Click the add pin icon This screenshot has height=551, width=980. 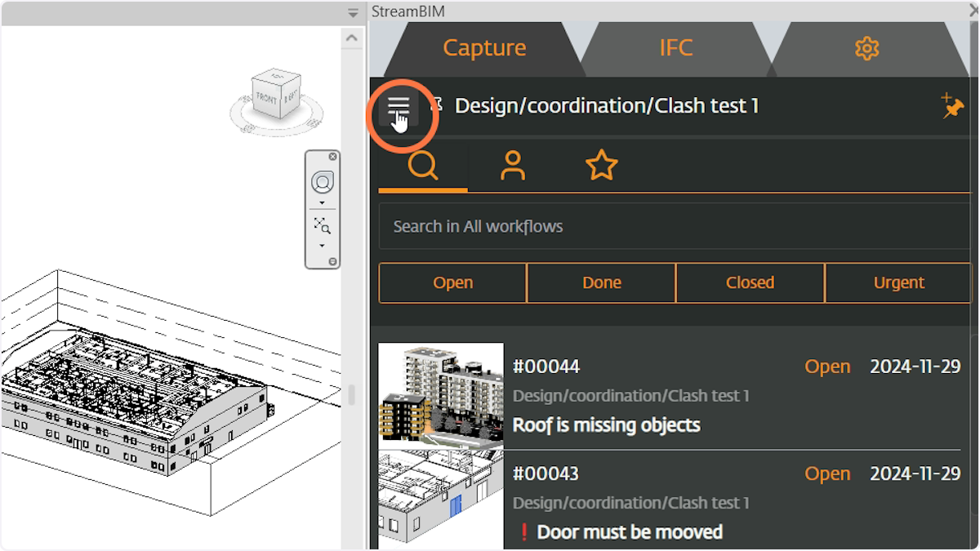click(x=952, y=106)
